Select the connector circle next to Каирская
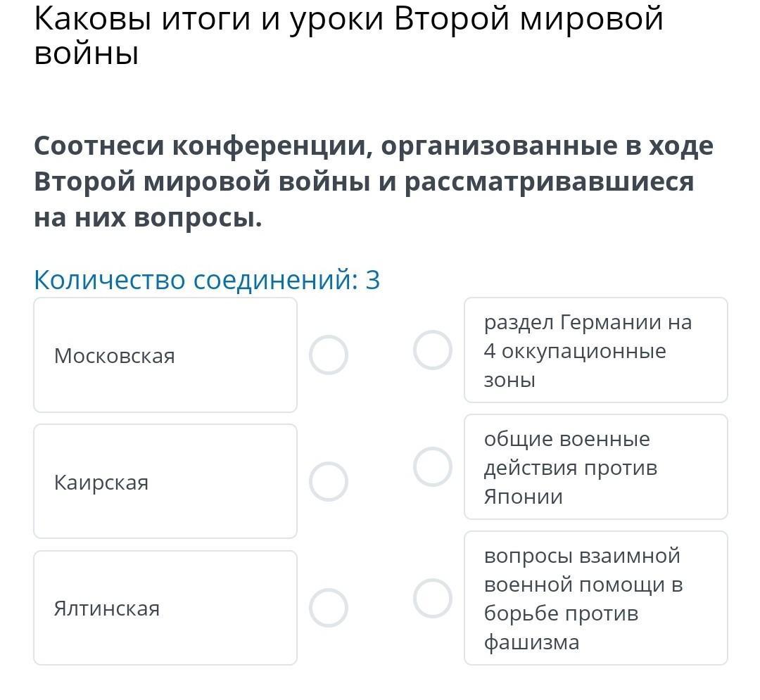Image resolution: width=760 pixels, height=700 pixels. 329,481
